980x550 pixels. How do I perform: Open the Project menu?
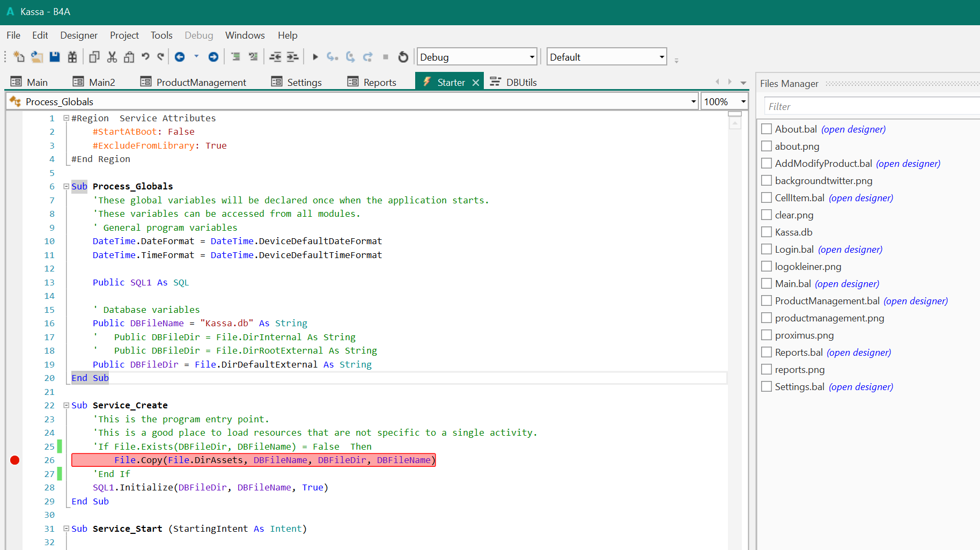(x=124, y=35)
